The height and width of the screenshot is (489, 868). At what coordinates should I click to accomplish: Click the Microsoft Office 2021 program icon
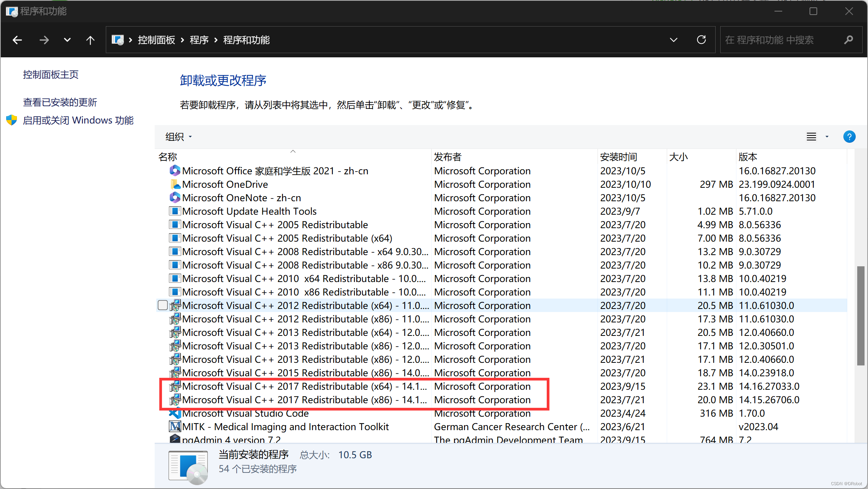[x=175, y=170]
